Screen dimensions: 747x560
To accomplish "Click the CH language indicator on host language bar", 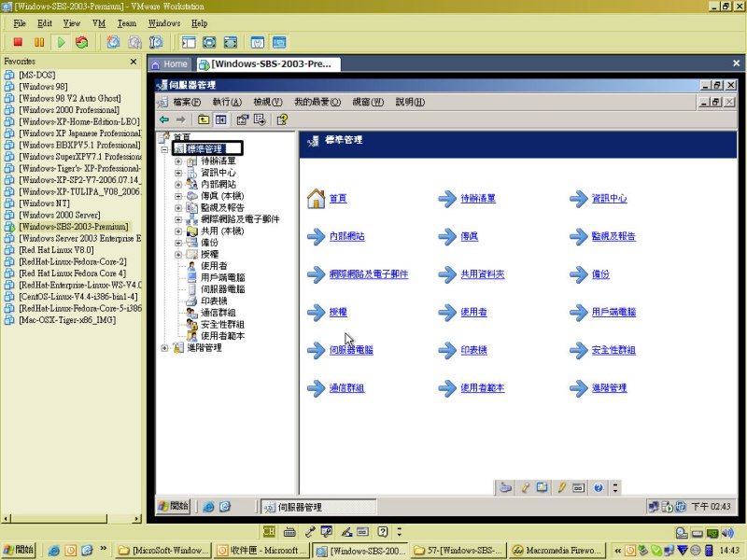I will click(x=269, y=531).
